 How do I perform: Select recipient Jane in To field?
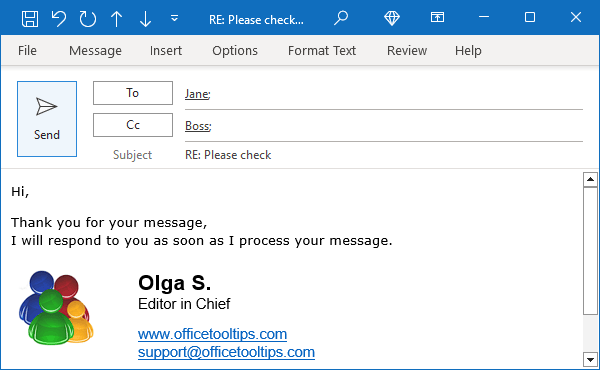coord(197,94)
